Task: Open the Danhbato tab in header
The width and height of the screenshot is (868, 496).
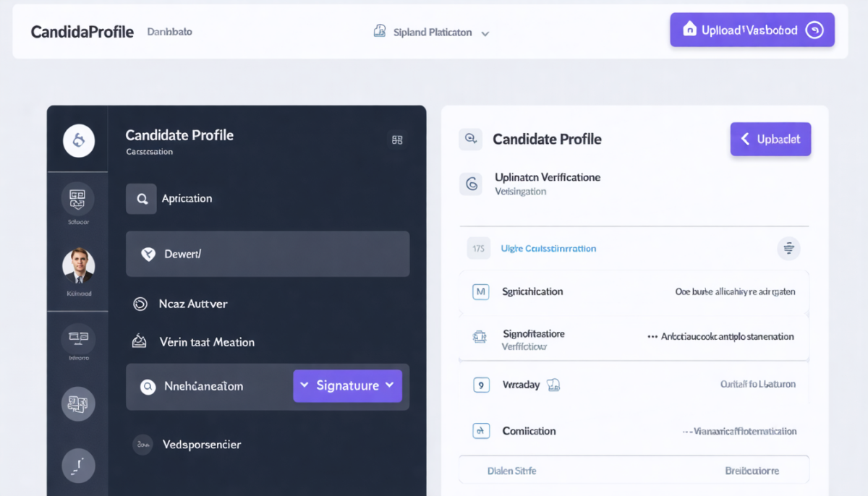Action: pos(169,32)
